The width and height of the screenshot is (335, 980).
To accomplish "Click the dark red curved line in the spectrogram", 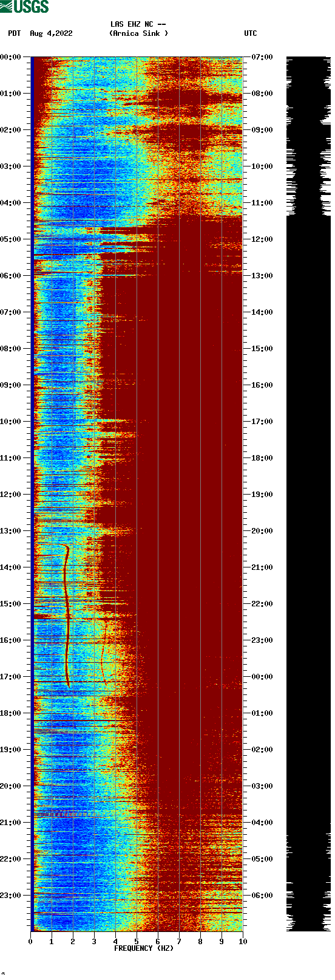I will pos(67,617).
